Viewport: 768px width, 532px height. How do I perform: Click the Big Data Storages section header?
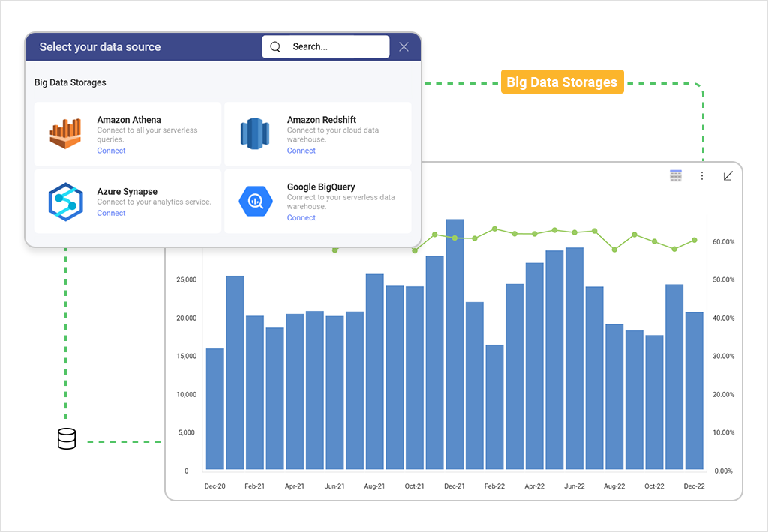tap(70, 82)
